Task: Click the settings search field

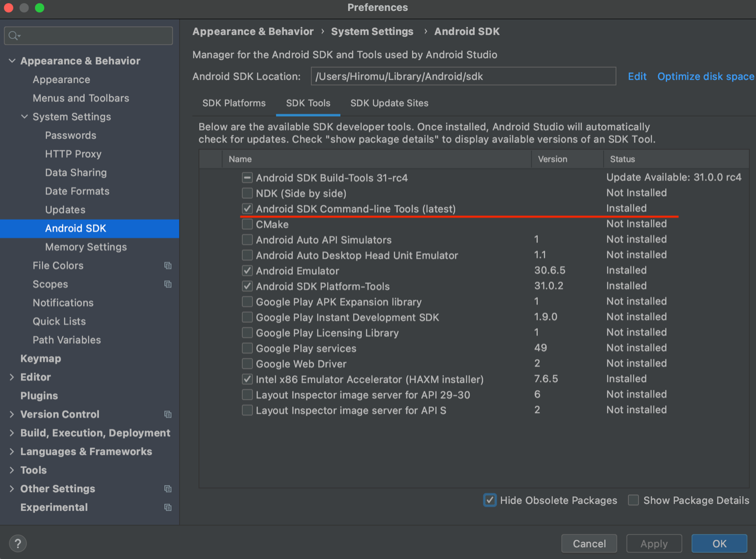Action: tap(89, 36)
